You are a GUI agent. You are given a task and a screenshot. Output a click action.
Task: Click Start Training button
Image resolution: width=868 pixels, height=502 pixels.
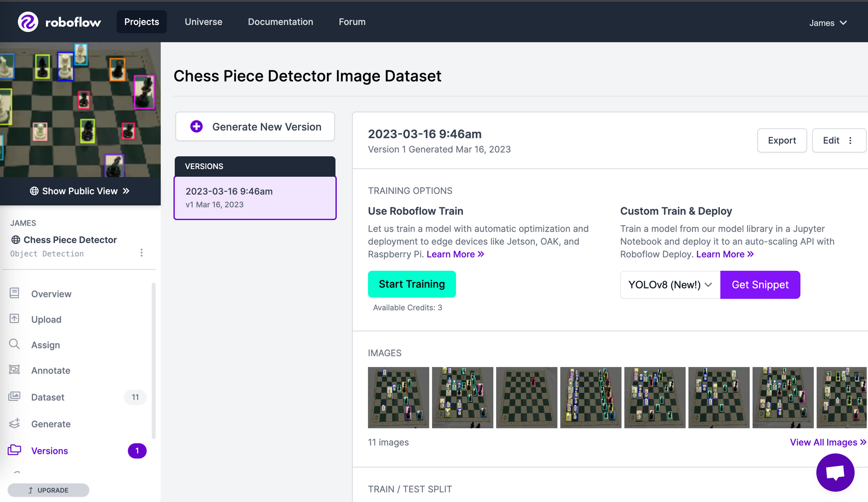pos(411,284)
